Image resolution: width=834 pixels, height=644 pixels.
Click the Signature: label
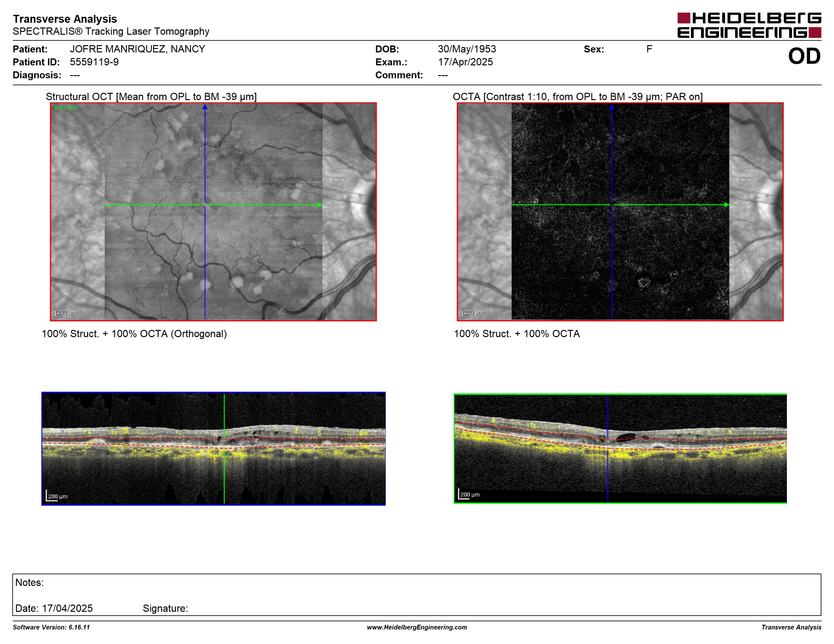click(x=165, y=609)
